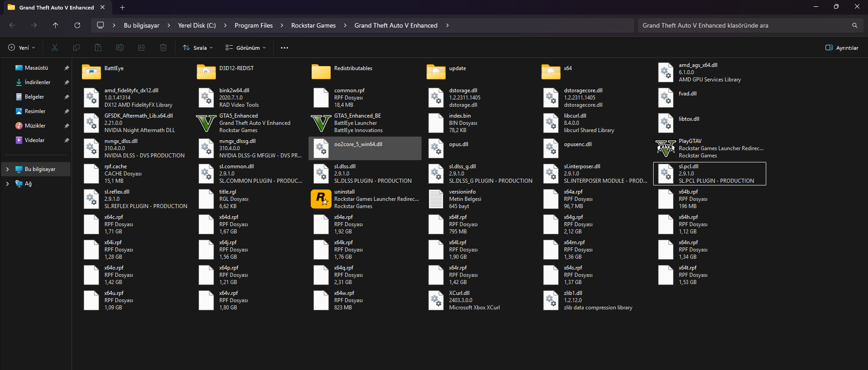
Task: Open Müzikler in the sidebar
Action: point(37,126)
